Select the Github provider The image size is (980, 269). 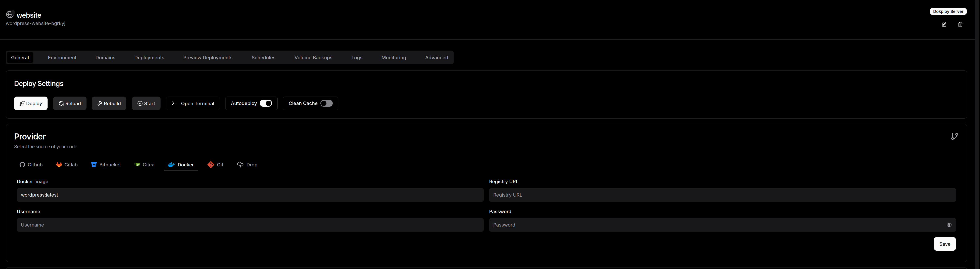click(31, 165)
